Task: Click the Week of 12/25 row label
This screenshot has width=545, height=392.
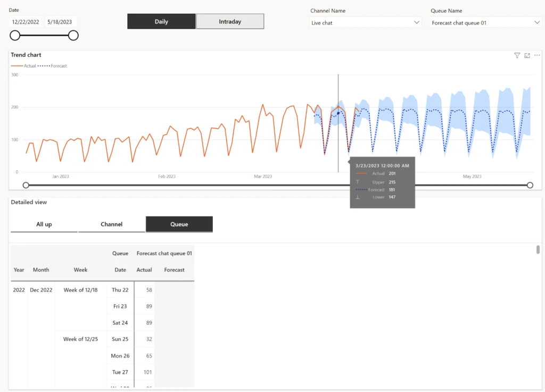Action: click(x=80, y=339)
